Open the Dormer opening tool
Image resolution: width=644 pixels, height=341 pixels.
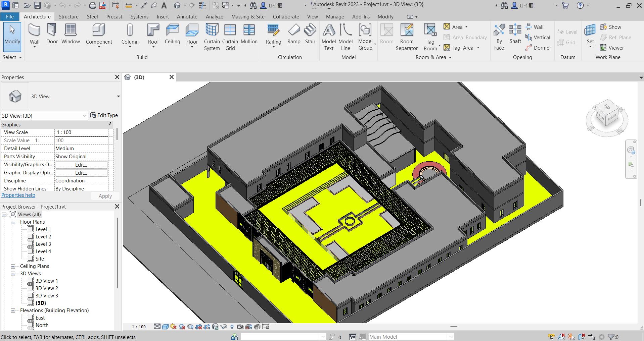538,48
